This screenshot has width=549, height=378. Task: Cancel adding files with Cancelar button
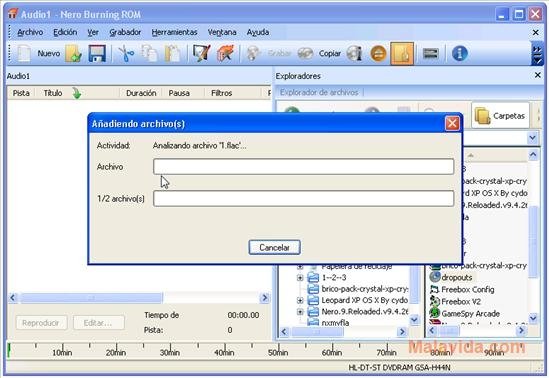pos(274,247)
